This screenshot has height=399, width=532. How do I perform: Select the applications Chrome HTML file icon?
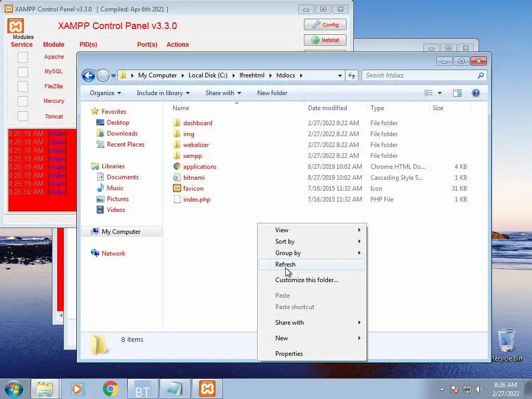[177, 167]
